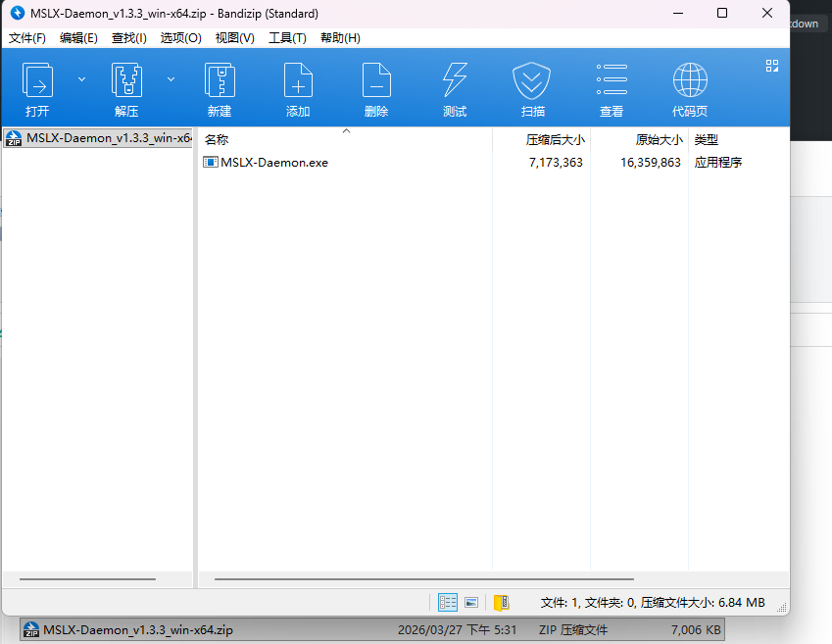Expand the dropdown arrow beside 打开

(x=81, y=79)
